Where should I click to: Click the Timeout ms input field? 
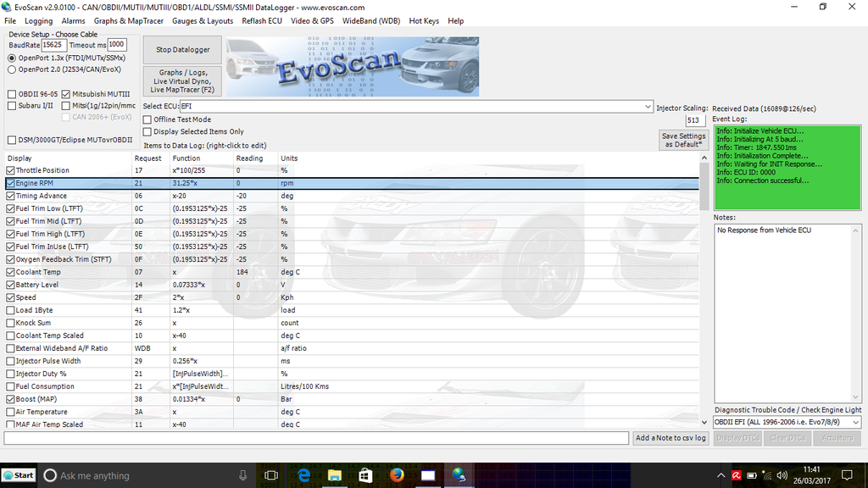[x=117, y=45]
